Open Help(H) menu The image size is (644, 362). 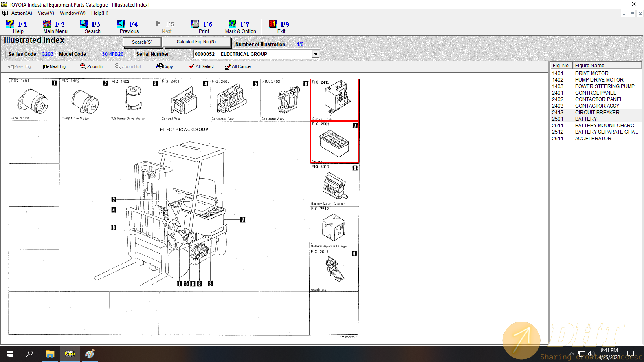coord(99,13)
